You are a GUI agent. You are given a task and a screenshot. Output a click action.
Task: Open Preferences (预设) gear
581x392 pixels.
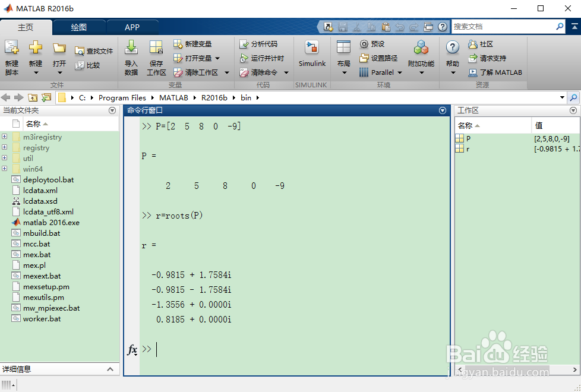[x=372, y=44]
